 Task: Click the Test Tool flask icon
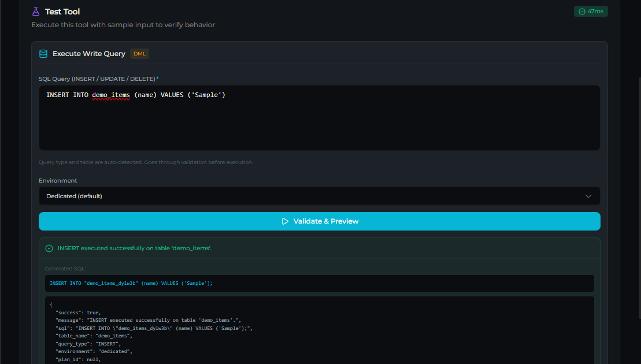(36, 12)
